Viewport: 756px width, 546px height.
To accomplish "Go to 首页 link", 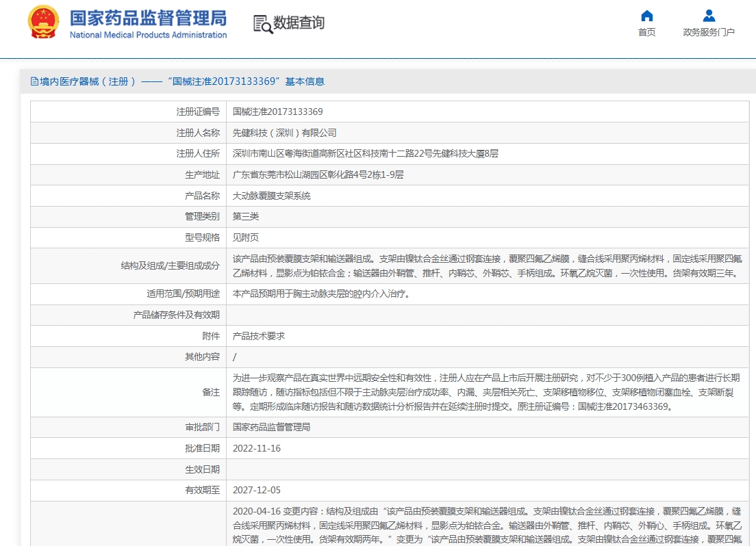I will click(x=646, y=32).
